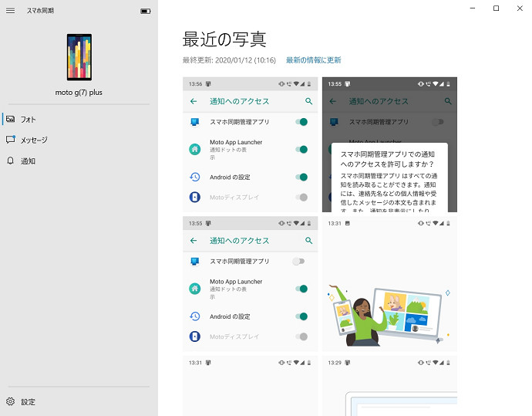Refresh photos with 最新の情報に更新 link
532x416 pixels.
pyautogui.click(x=314, y=60)
